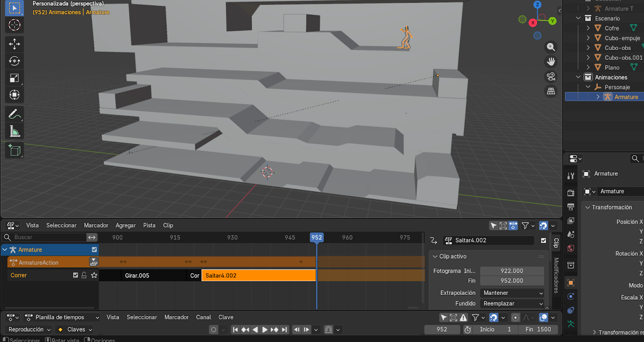The height and width of the screenshot is (342, 644).
Task: Collapse the Animaciones collection in the outliner
Action: [x=579, y=77]
